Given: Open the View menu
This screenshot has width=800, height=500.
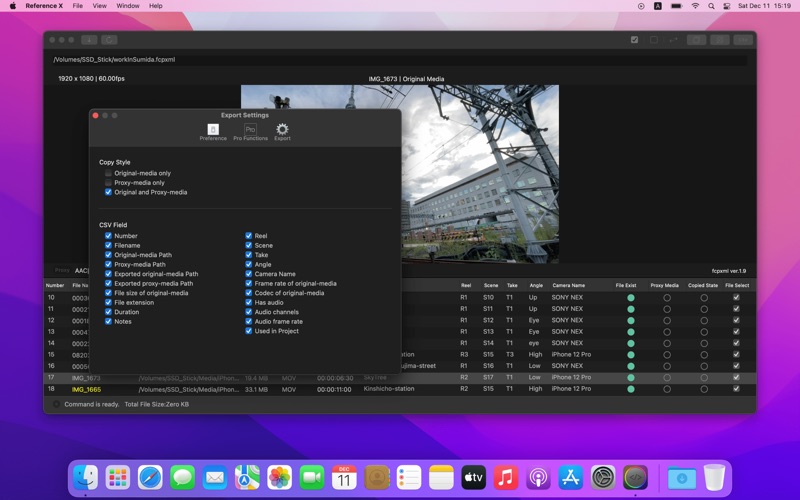Looking at the screenshot, I should 99,6.
